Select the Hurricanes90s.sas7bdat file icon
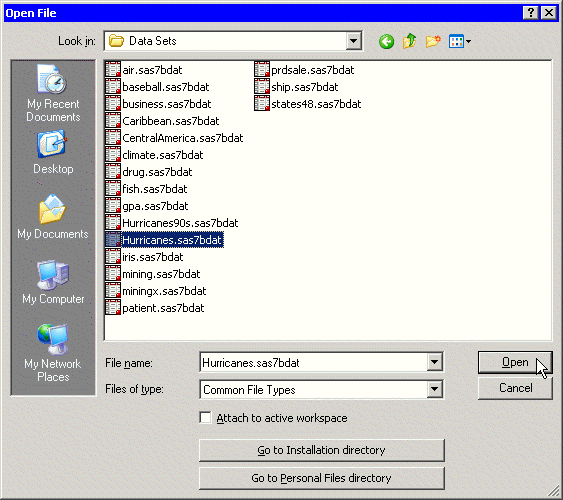 pos(113,223)
